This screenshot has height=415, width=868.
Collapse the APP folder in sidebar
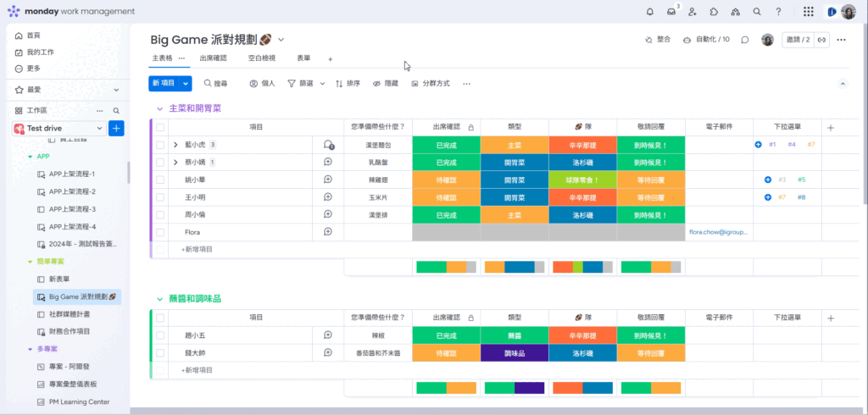31,157
